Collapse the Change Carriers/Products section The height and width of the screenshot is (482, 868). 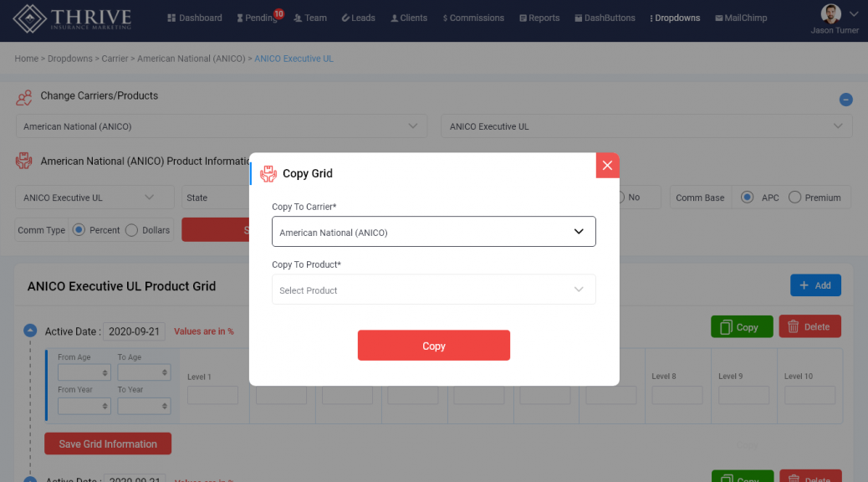point(845,100)
